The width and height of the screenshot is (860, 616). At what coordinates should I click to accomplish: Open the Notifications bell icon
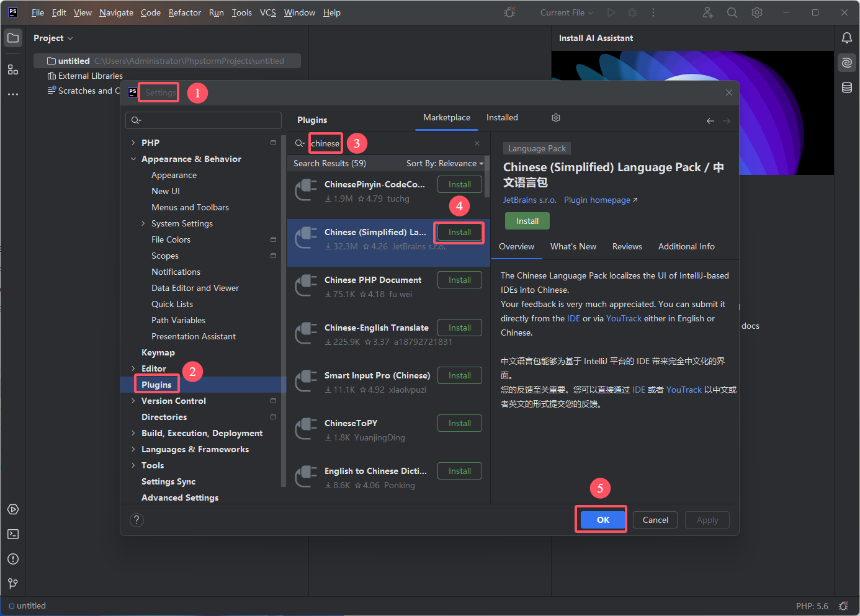[x=847, y=38]
